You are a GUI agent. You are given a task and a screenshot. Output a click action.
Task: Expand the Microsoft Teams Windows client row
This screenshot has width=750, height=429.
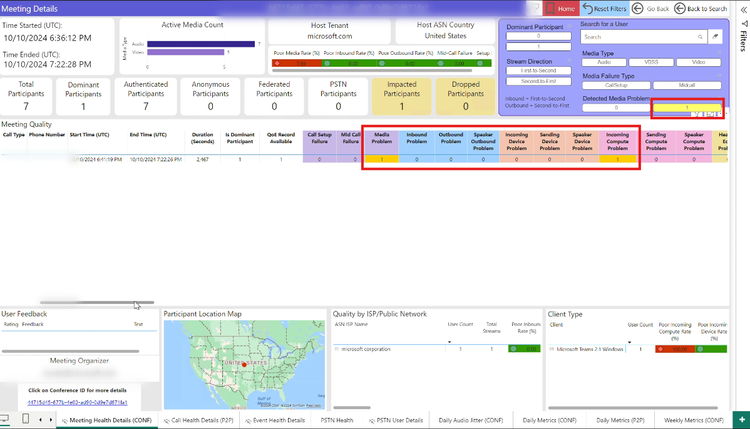[552, 349]
